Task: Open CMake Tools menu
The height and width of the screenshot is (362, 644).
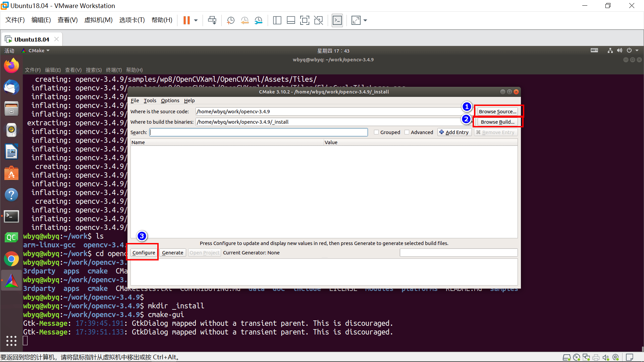Action: (x=150, y=101)
